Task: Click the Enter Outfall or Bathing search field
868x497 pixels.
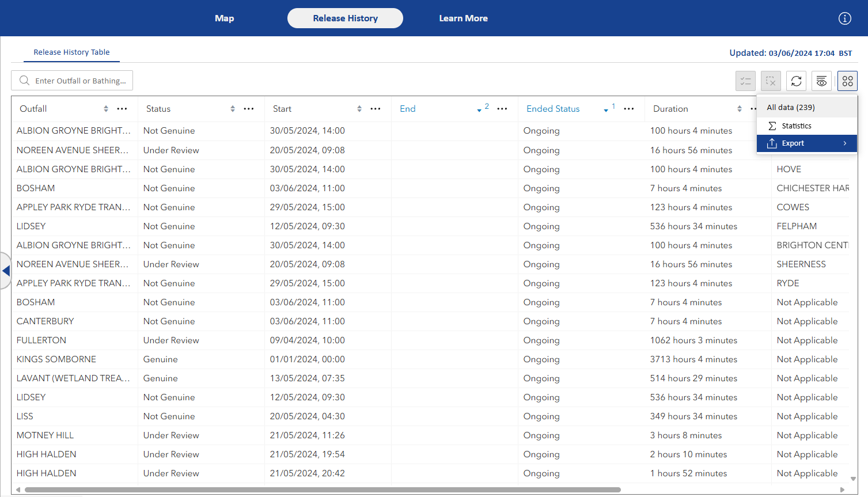Action: click(80, 81)
